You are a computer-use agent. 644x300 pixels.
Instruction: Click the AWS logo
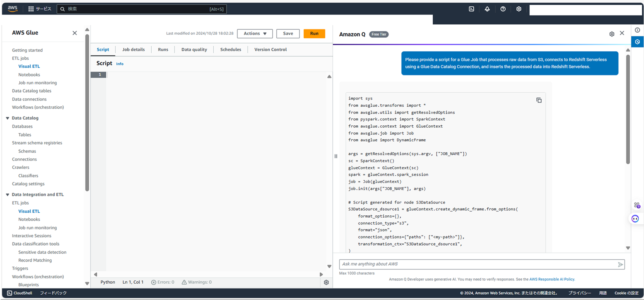click(x=13, y=8)
